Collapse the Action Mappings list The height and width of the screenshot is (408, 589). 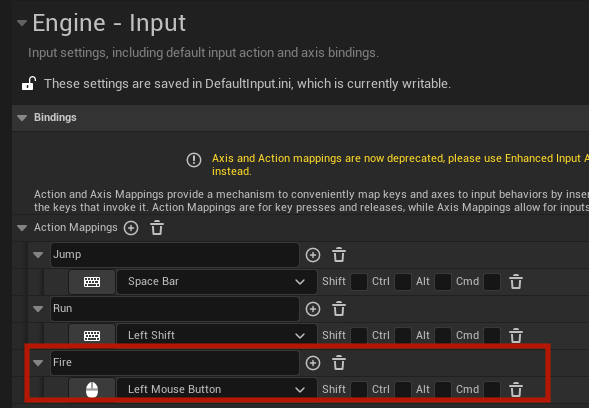coord(22,228)
